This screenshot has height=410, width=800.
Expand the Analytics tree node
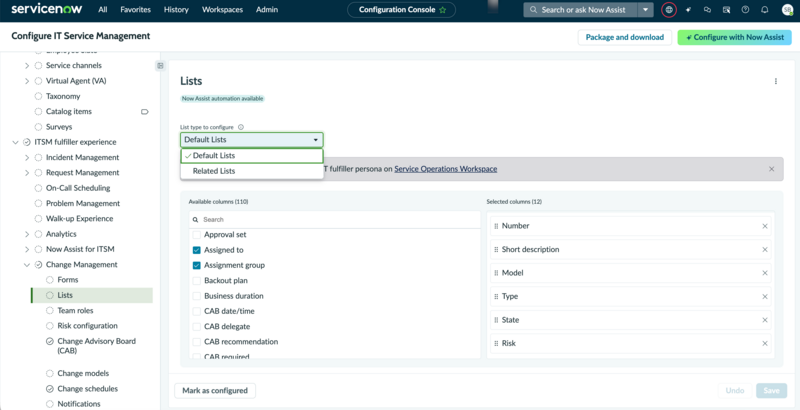(x=27, y=234)
